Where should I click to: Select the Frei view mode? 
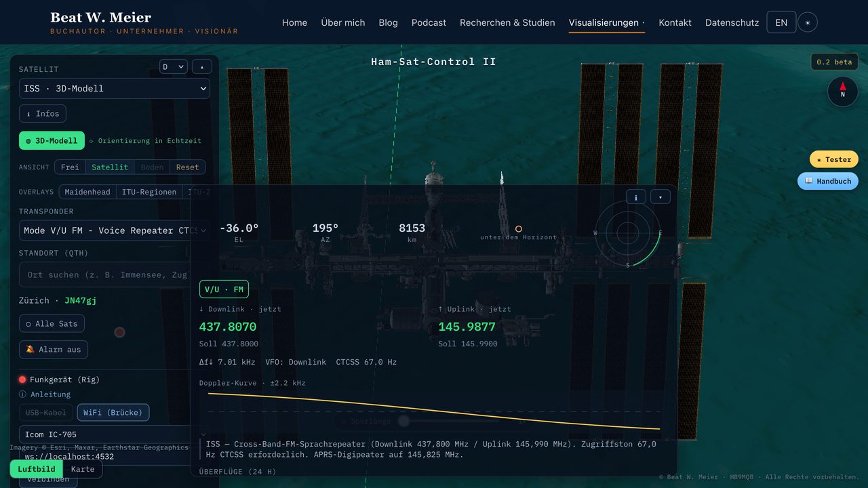point(70,167)
